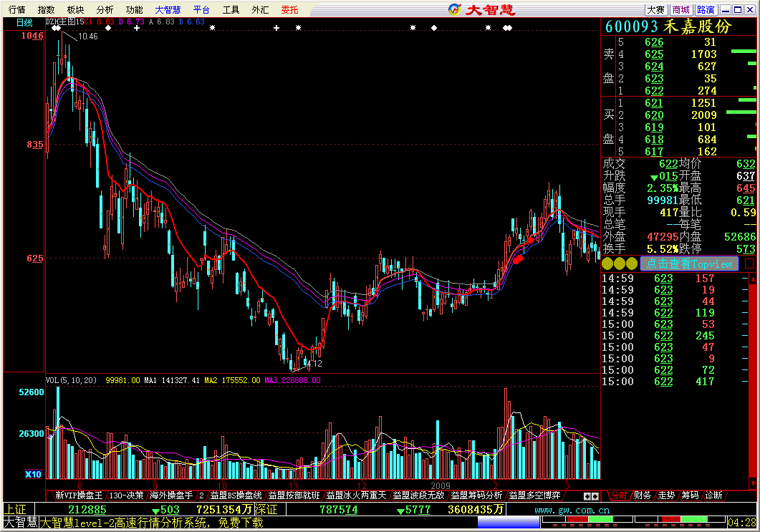Image resolution: width=760 pixels, height=532 pixels.
Task: Click the 点击查看Topview button
Action: [x=689, y=263]
